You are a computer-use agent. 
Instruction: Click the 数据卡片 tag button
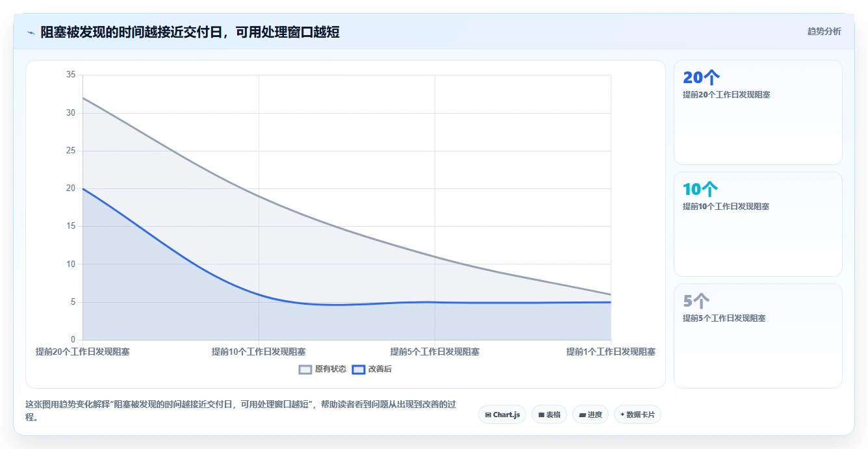click(x=637, y=415)
